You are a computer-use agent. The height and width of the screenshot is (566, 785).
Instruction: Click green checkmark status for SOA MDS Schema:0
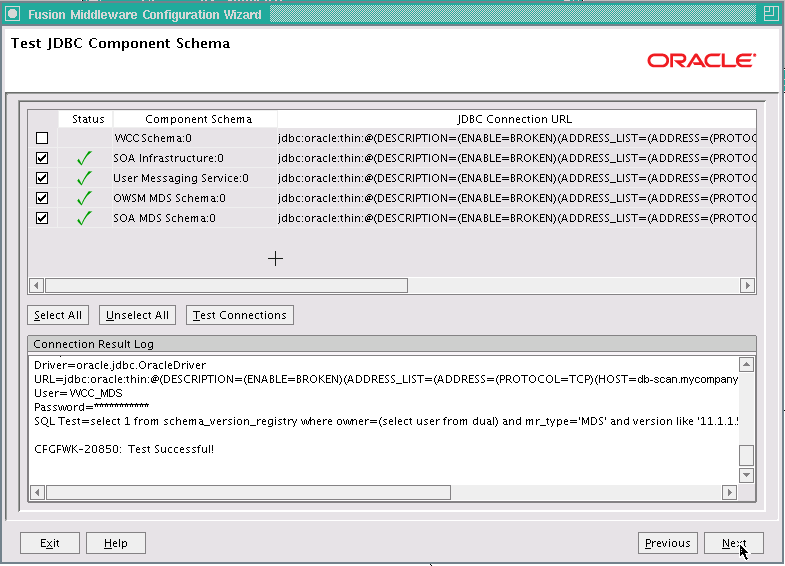point(84,218)
